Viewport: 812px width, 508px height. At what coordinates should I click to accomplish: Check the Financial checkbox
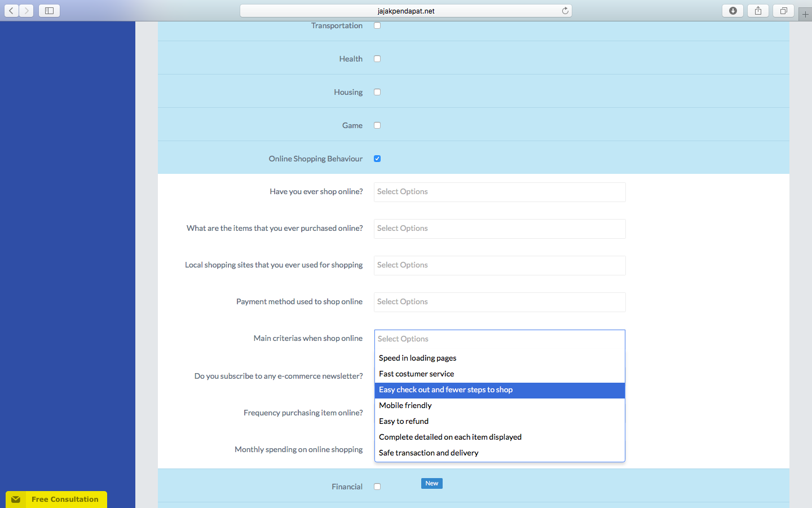pos(377,487)
